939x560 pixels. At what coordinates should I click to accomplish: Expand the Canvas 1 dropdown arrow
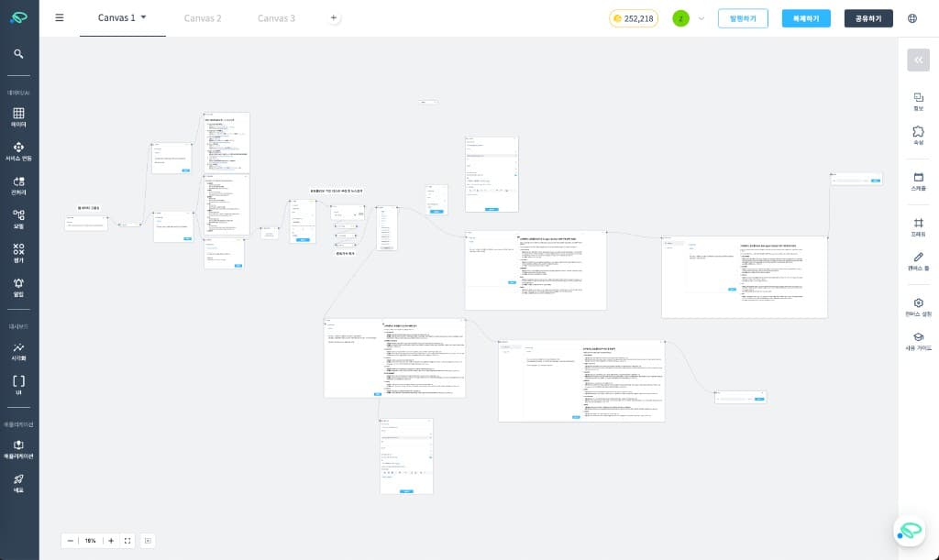click(x=143, y=17)
